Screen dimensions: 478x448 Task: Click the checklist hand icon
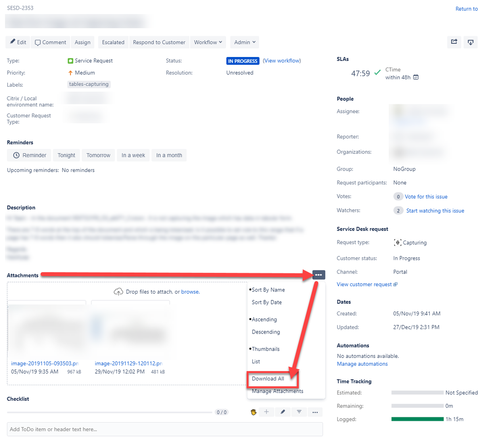(x=253, y=413)
